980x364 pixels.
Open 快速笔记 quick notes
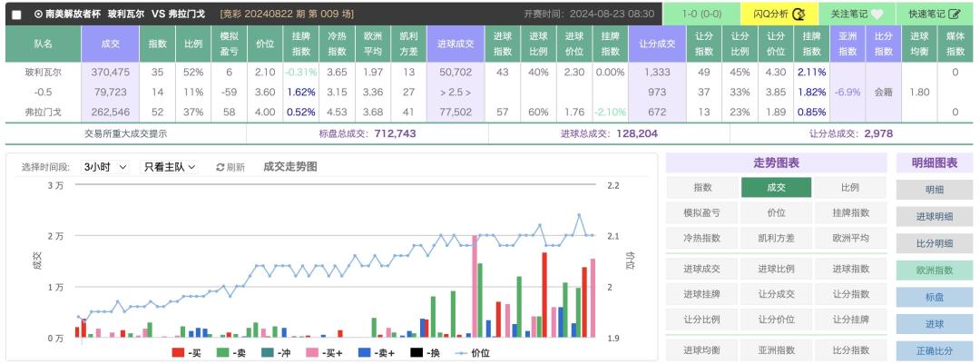tap(935, 14)
